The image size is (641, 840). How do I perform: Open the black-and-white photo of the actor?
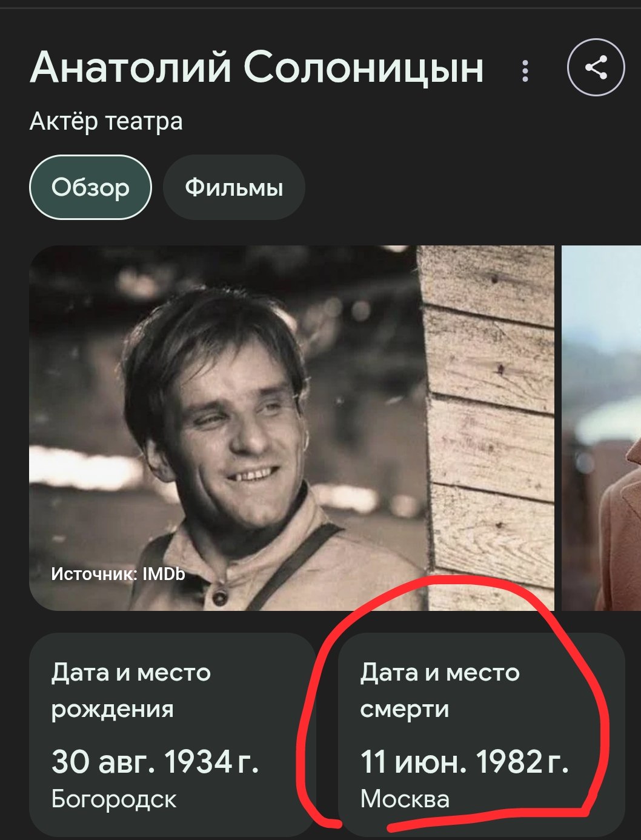291,428
